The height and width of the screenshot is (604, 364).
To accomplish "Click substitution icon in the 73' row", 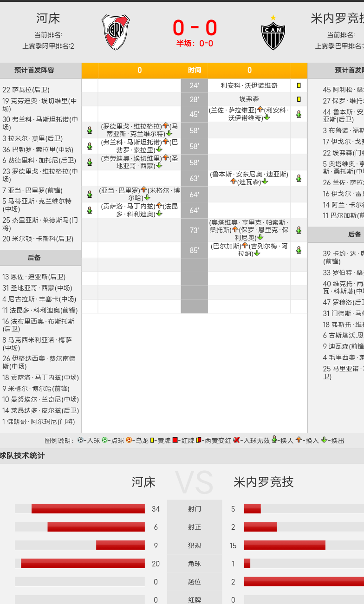I will pyautogui.click(x=299, y=230).
